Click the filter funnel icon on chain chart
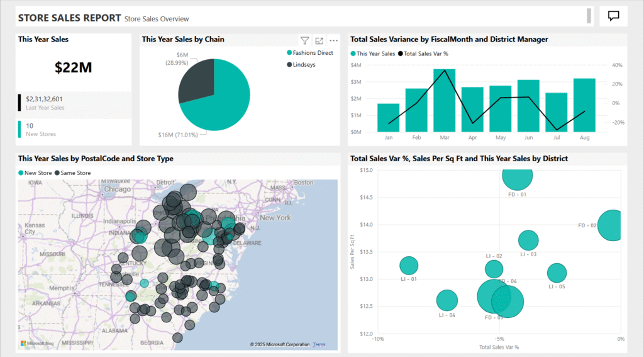This screenshot has height=357, width=644. click(304, 40)
